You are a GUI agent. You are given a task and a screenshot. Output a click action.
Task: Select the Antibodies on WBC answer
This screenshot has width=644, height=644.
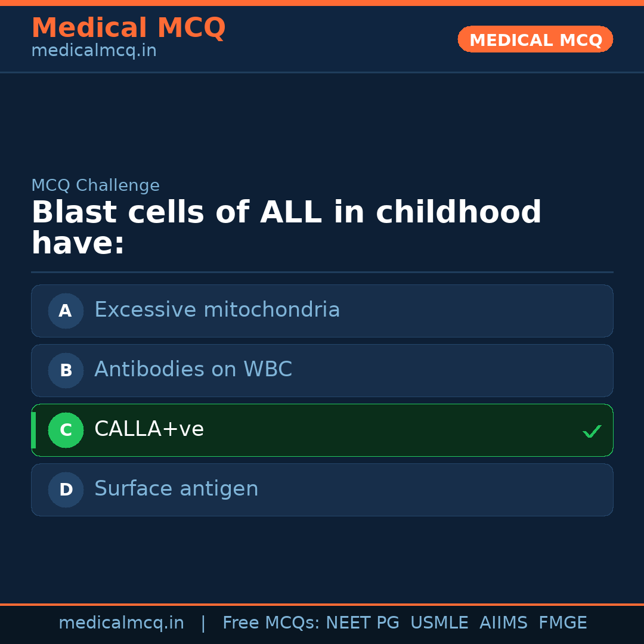coord(322,370)
